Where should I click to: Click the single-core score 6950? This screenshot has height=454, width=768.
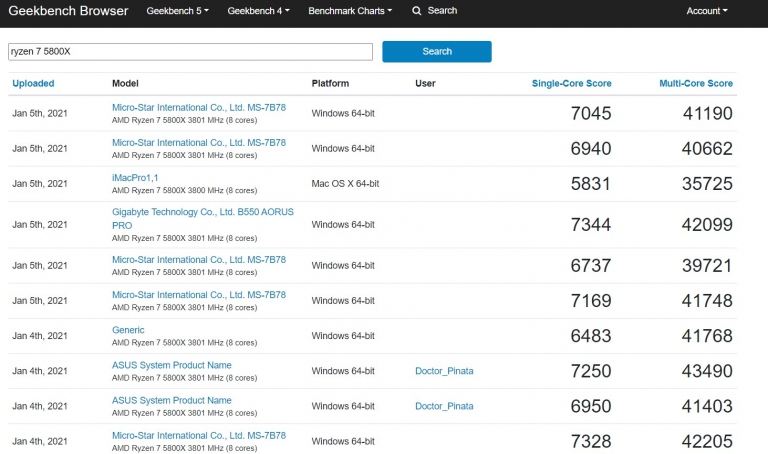tap(591, 406)
